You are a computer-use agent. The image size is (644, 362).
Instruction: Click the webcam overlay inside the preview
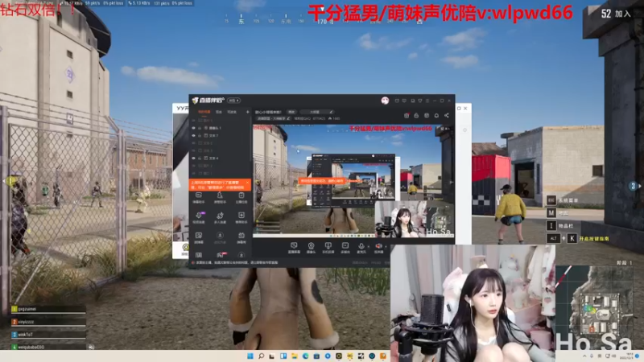pos(399,219)
